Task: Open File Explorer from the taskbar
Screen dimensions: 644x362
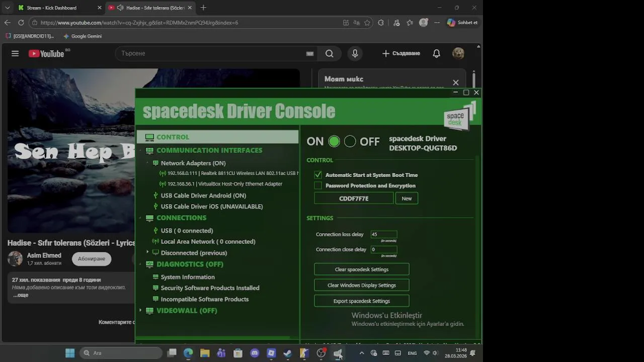Action: click(x=205, y=353)
